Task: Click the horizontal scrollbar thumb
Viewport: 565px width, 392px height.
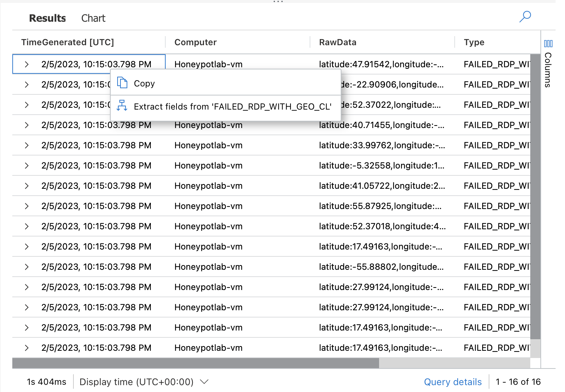Action: point(196,363)
